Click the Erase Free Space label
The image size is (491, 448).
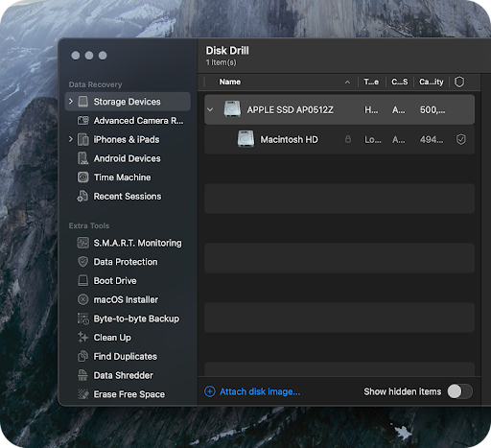[x=129, y=394]
